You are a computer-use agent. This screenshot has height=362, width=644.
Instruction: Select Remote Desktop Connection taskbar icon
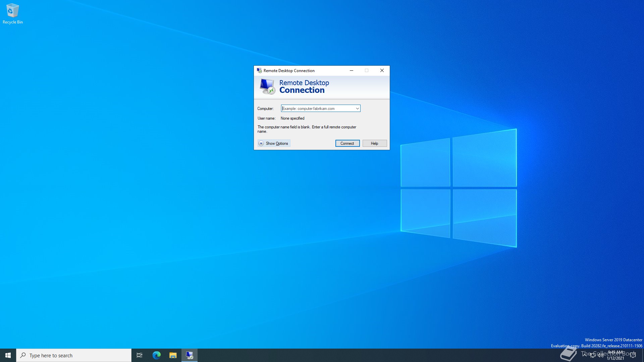pos(190,355)
